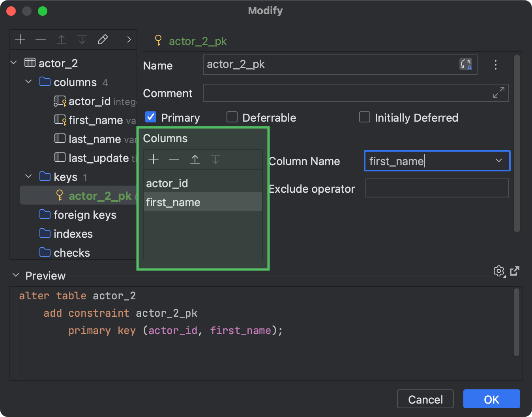This screenshot has height=417, width=532.
Task: Enable the Deferrable option
Action: (232, 117)
